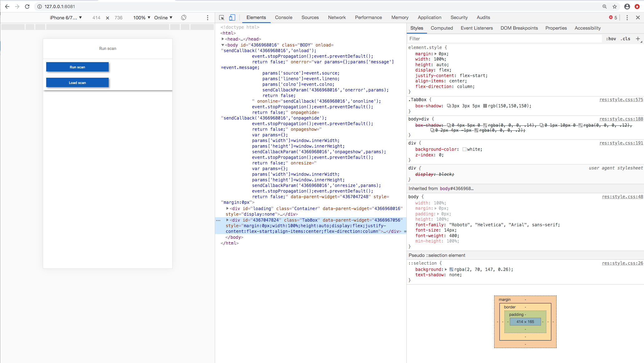Toggle the .cls element classes panel
The height and width of the screenshot is (363, 644).
click(625, 38)
